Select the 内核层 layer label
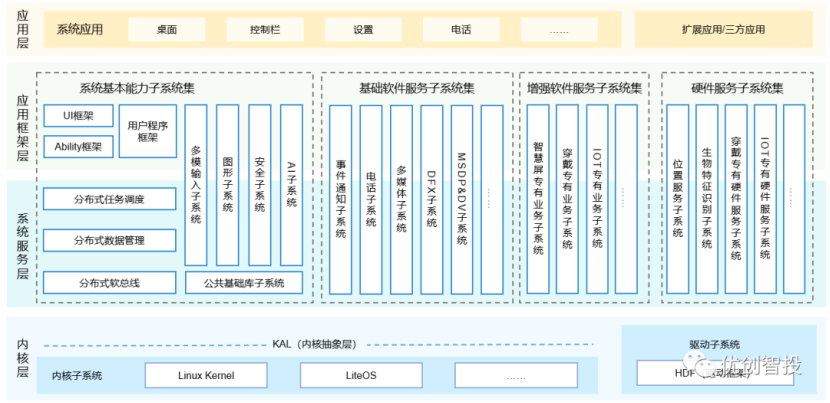 (x=22, y=357)
